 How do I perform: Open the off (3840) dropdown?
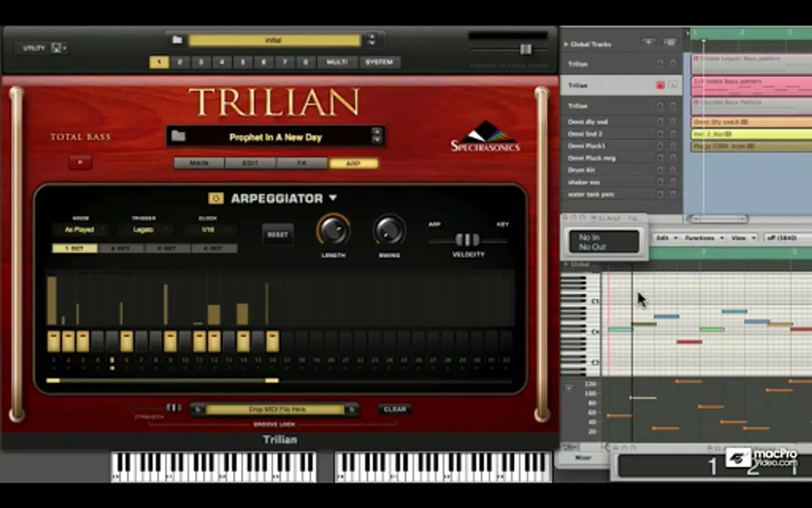[x=787, y=238]
